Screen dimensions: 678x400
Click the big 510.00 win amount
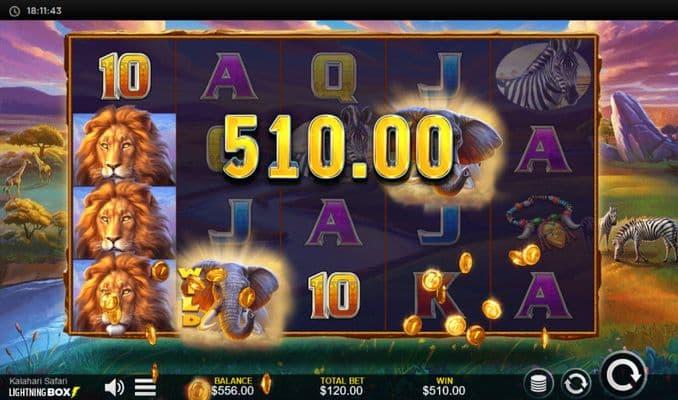pyautogui.click(x=339, y=147)
